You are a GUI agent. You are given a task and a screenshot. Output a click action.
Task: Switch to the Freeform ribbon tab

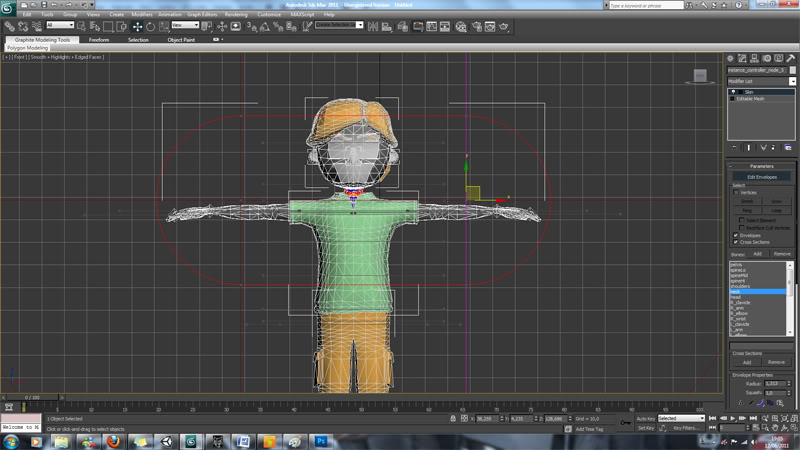[99, 40]
